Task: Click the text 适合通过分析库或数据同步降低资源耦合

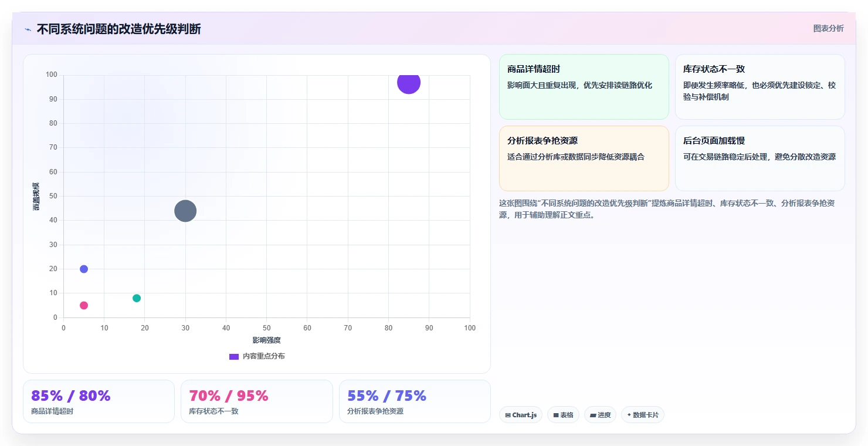Action: pos(576,157)
